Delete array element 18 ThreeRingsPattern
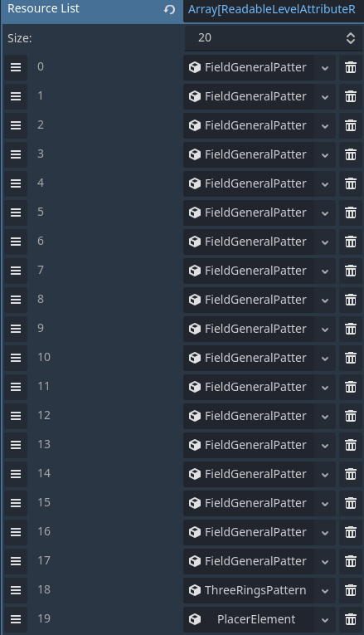The height and width of the screenshot is (635, 364). click(x=351, y=590)
